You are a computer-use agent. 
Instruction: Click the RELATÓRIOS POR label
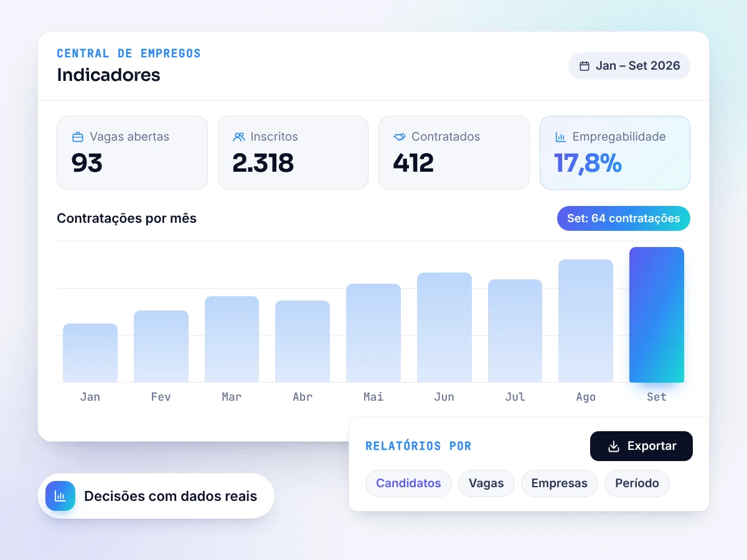[x=418, y=446]
